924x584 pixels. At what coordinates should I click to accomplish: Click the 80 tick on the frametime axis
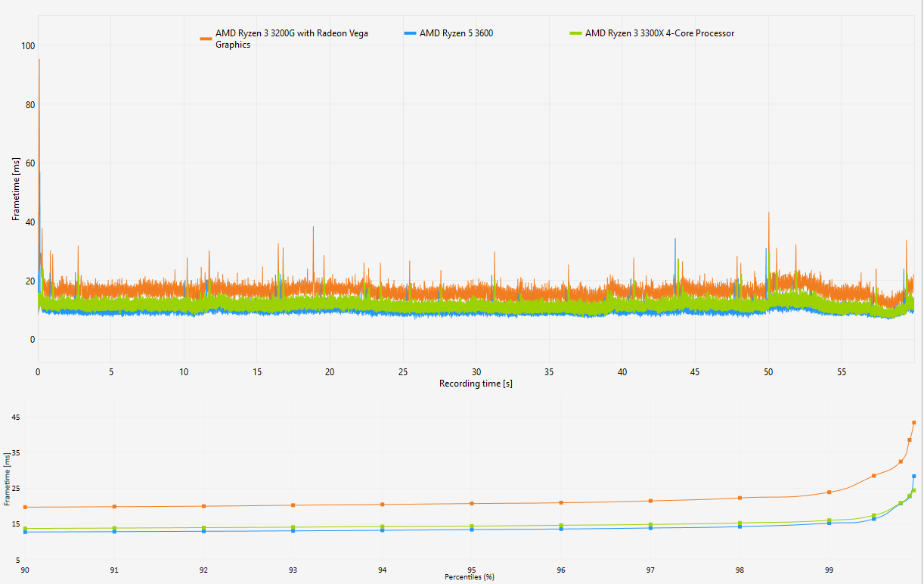click(30, 105)
